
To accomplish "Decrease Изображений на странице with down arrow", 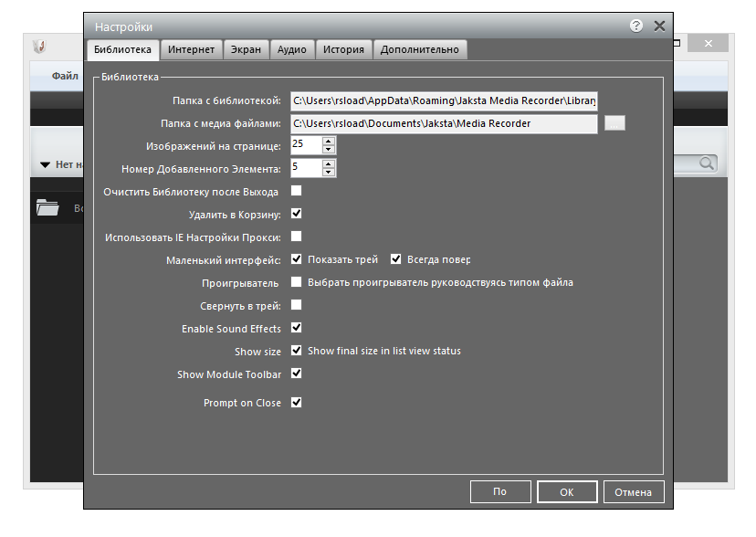I will (x=329, y=149).
